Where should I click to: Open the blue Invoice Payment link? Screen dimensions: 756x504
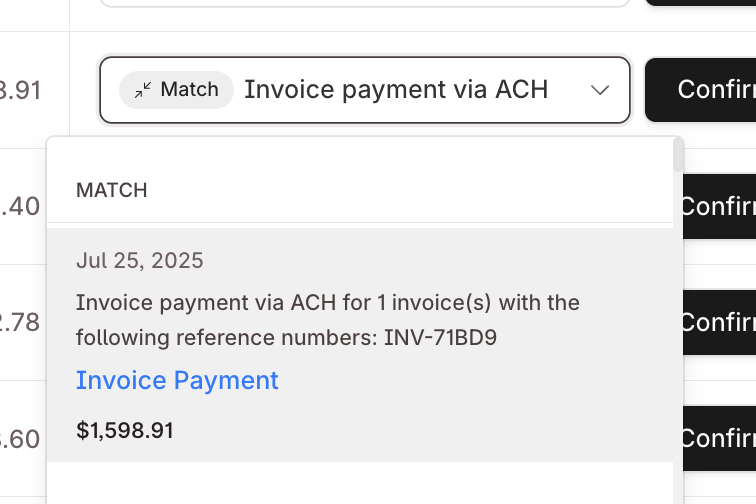pyautogui.click(x=177, y=380)
